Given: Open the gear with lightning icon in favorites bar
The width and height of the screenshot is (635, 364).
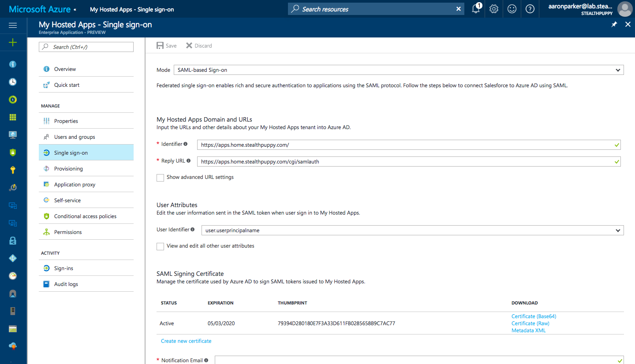Looking at the screenshot, I should [x=13, y=188].
